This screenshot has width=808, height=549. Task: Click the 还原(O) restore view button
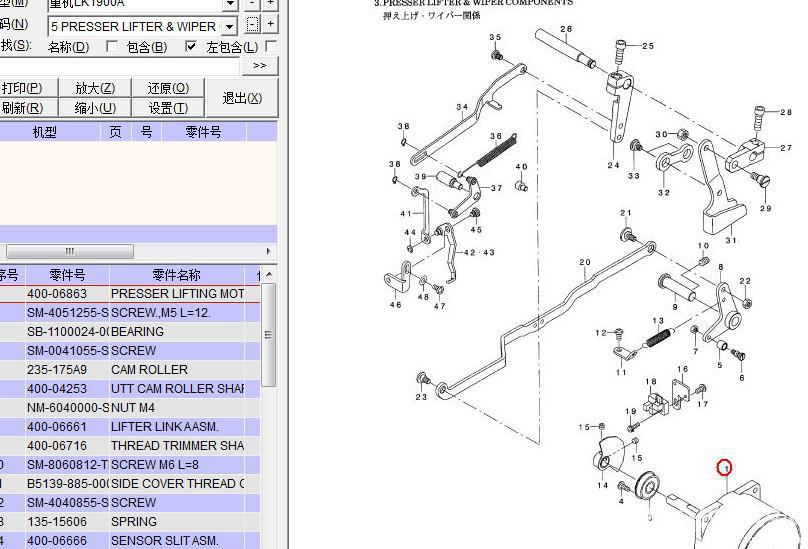click(x=168, y=88)
